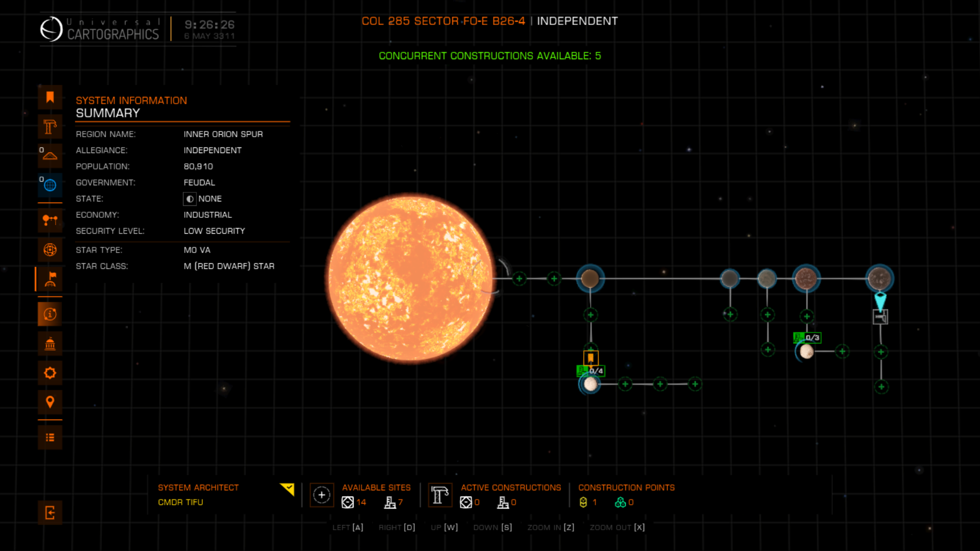
Task: Add construction at slot nearest the star
Action: pos(519,279)
